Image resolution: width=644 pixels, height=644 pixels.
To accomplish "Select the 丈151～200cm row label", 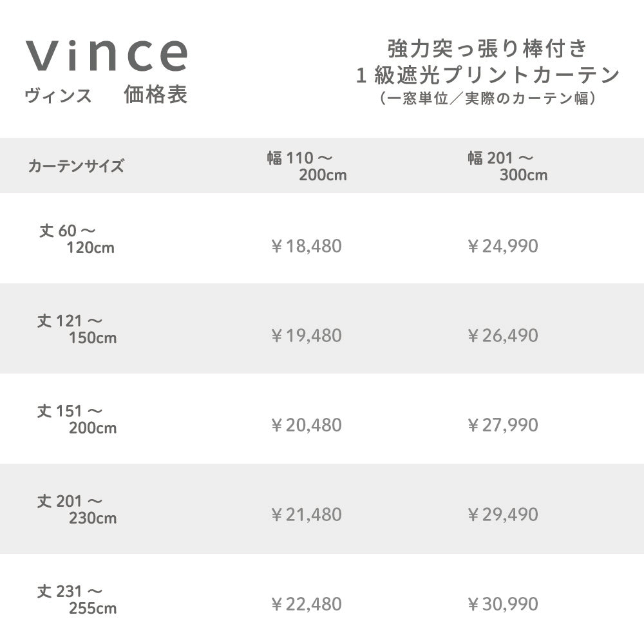I will (x=77, y=419).
